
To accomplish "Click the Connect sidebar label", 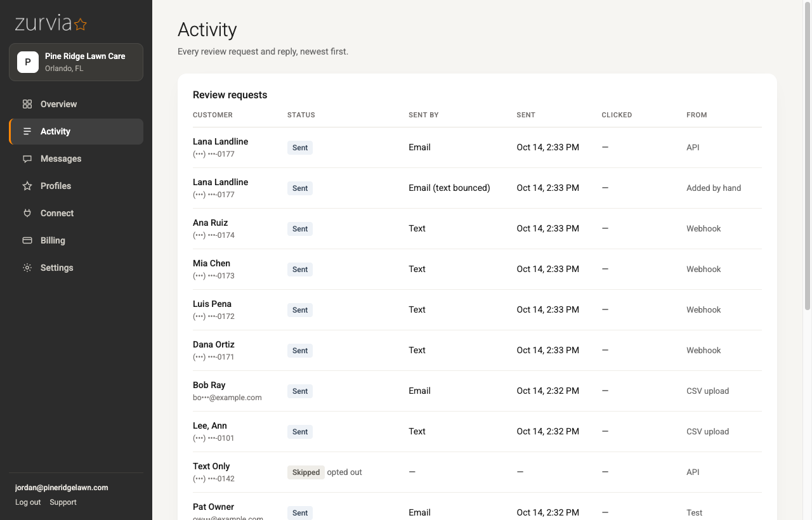I will click(57, 213).
